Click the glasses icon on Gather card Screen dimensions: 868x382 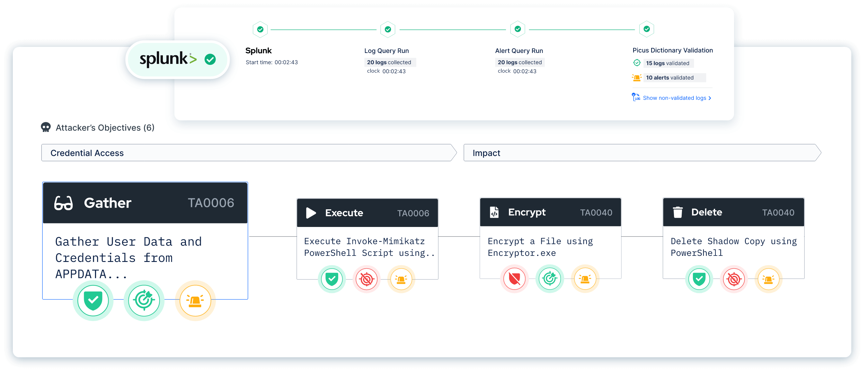coord(63,203)
